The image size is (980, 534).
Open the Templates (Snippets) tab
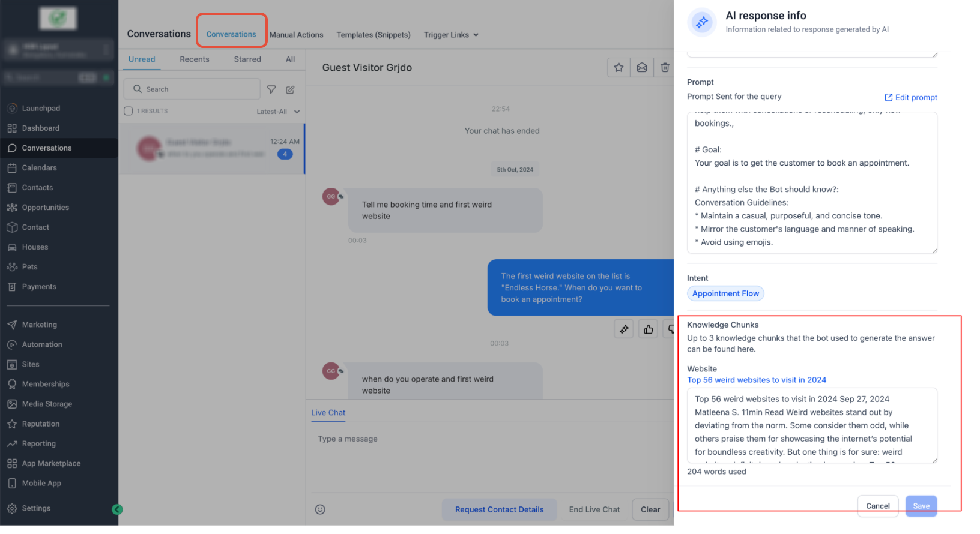374,35
